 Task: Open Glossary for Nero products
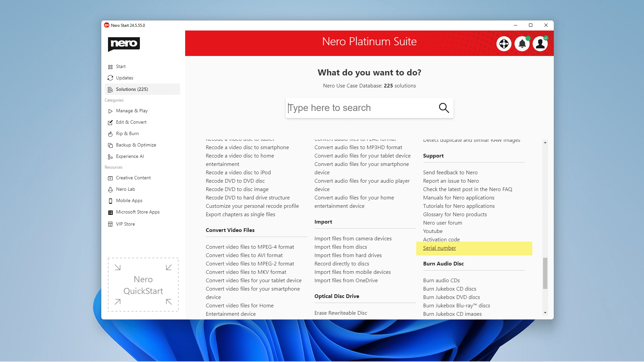[455, 215]
